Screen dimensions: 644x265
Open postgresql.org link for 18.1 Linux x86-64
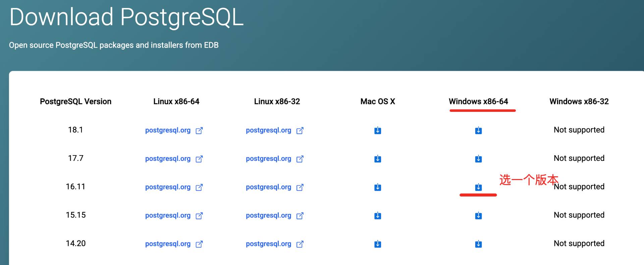[168, 130]
